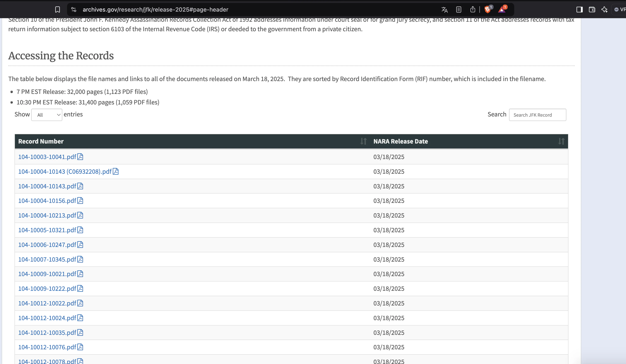626x364 pixels.
Task: Click date 03/18/2025 in 104-10005-10321.pdf row
Action: 389,230
